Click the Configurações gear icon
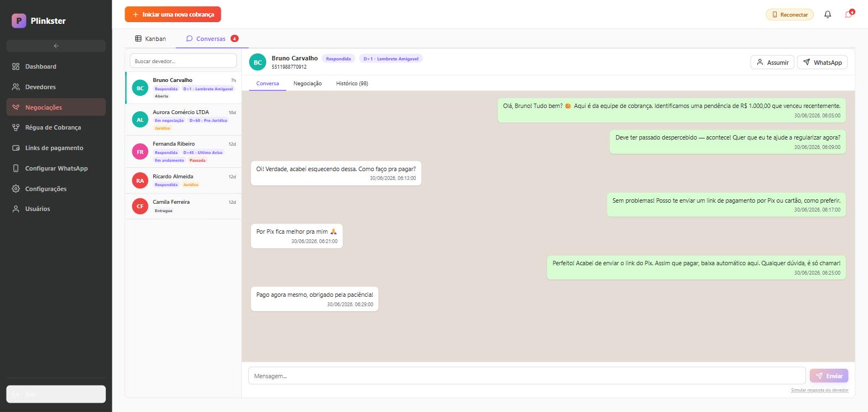This screenshot has width=868, height=412. coord(15,189)
